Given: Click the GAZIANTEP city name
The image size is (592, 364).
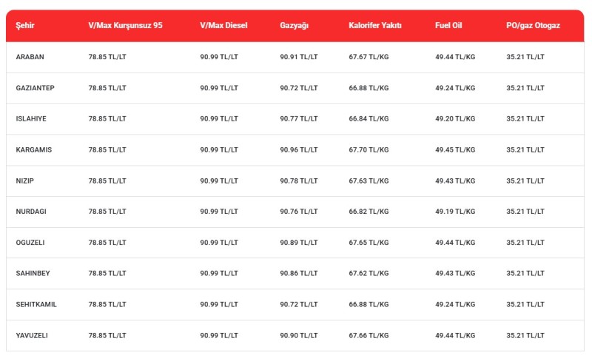Looking at the screenshot, I should point(35,88).
